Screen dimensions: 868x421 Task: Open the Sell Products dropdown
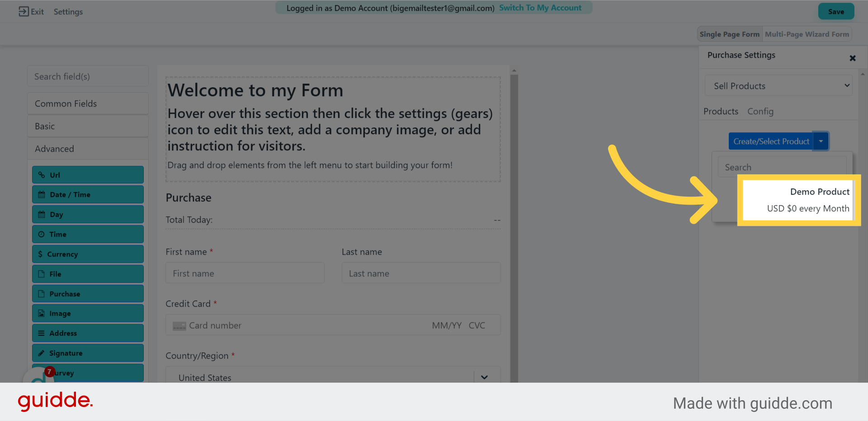(x=778, y=85)
